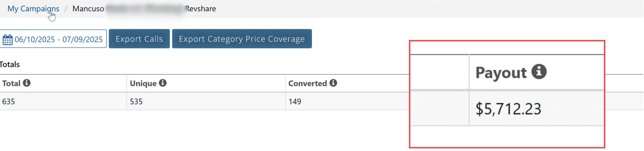The width and height of the screenshot is (644, 151).
Task: Select the Total column header
Action: point(11,83)
